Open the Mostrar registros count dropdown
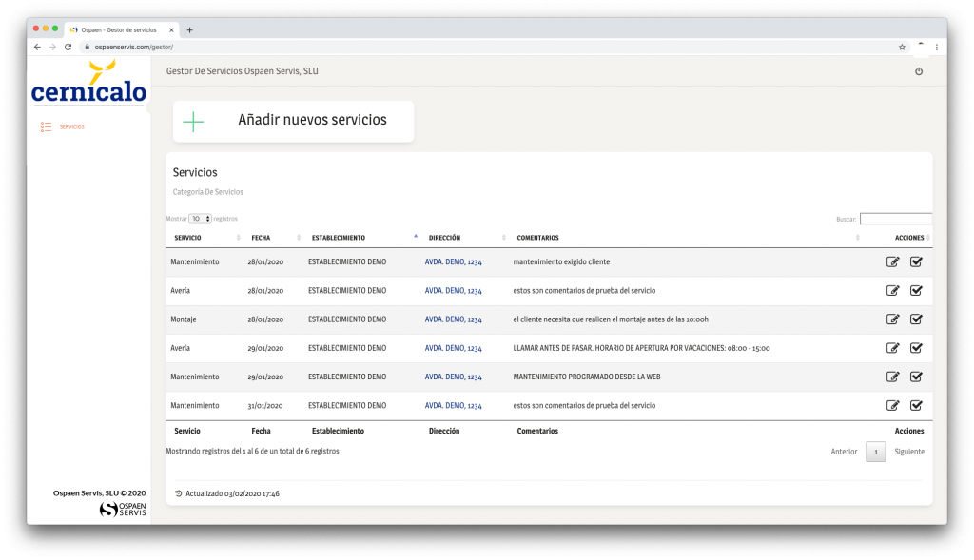974x560 pixels. 200,219
